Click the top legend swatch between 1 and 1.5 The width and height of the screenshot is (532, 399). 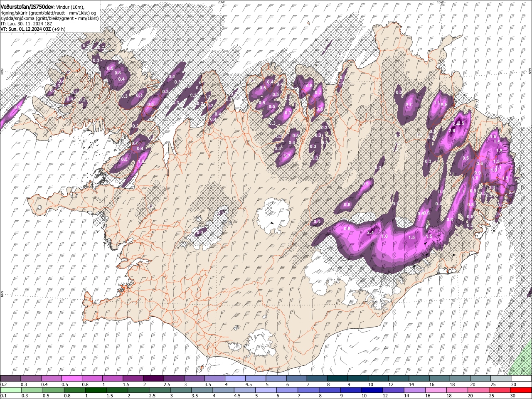point(113,378)
